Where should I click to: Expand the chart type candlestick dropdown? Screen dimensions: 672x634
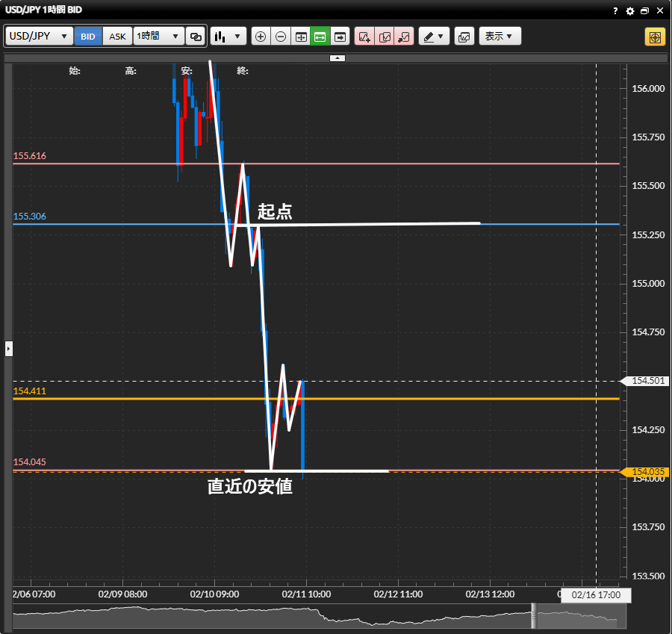[x=228, y=37]
